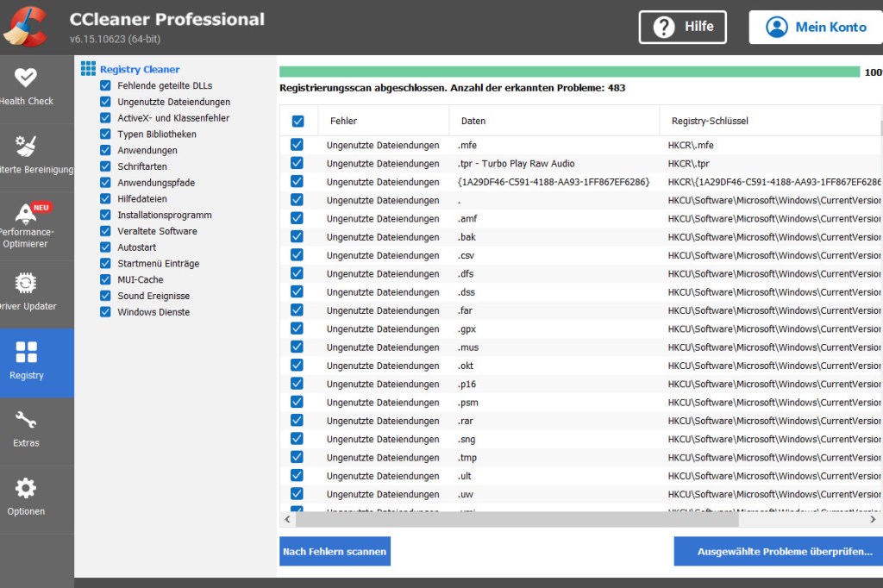Toggle Ungenutzte Dateiendungen option in sidebar list
The width and height of the screenshot is (883, 588).
pos(105,102)
